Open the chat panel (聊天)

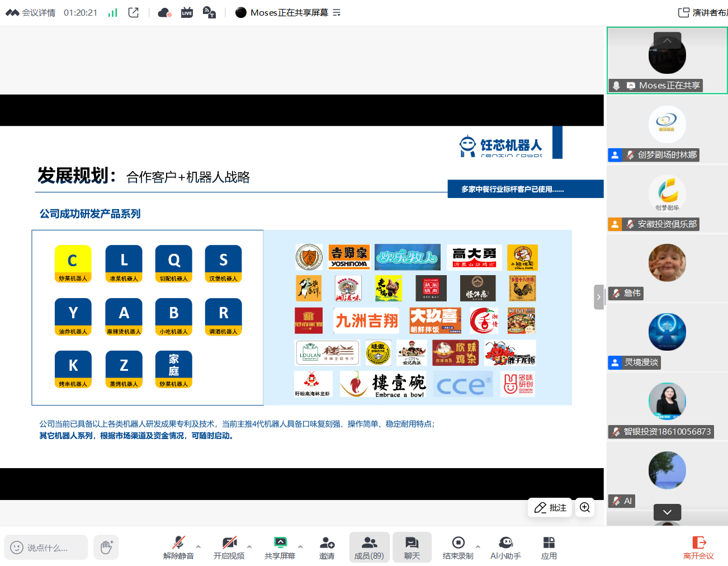tap(412, 548)
